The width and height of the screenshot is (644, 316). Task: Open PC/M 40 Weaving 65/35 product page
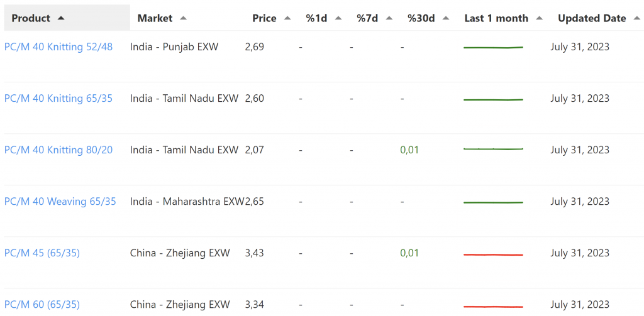coord(60,201)
